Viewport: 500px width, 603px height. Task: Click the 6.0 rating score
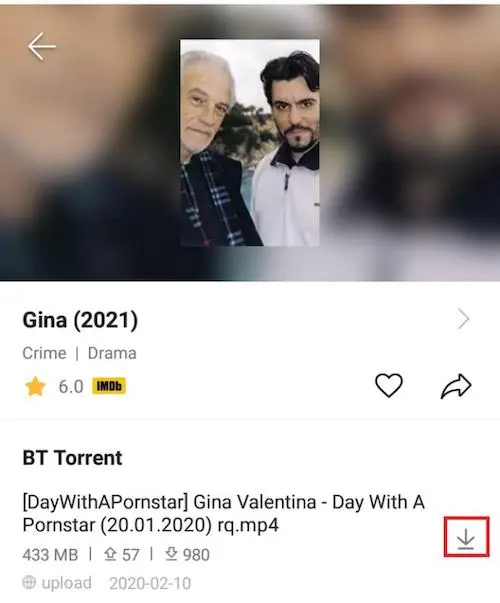[71, 386]
